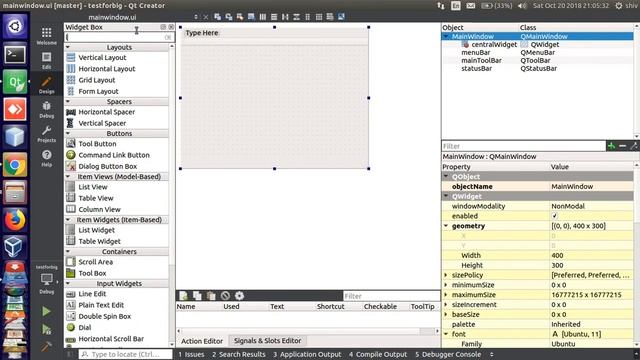The width and height of the screenshot is (640, 360).
Task: Apply horizontal splitter layout from the toolbar
Action: [285, 17]
